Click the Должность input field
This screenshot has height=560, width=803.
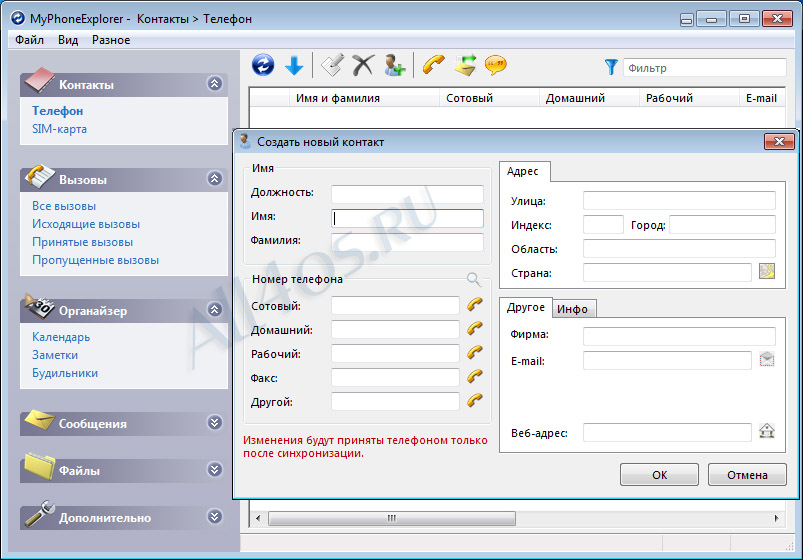407,194
